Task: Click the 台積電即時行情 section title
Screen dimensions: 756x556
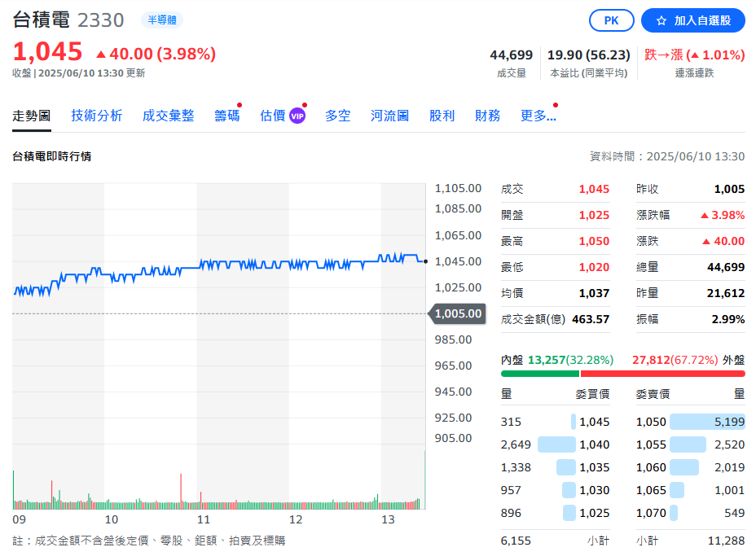Action: click(x=51, y=156)
